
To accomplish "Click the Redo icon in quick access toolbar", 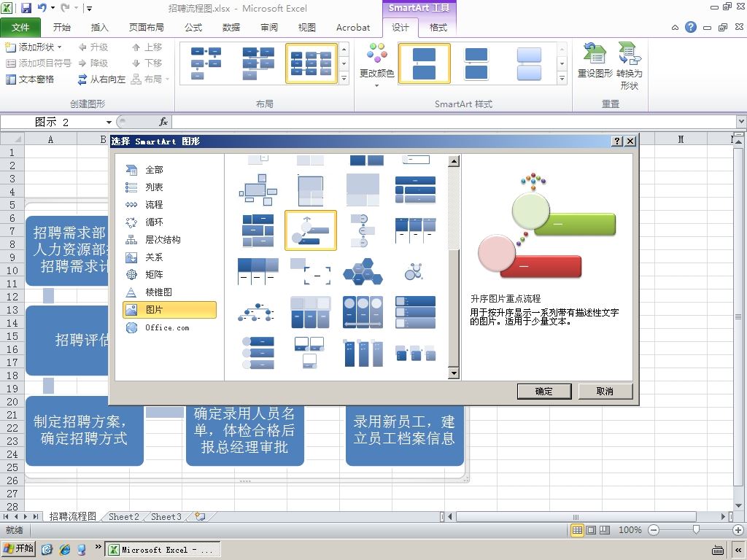I will pyautogui.click(x=65, y=7).
